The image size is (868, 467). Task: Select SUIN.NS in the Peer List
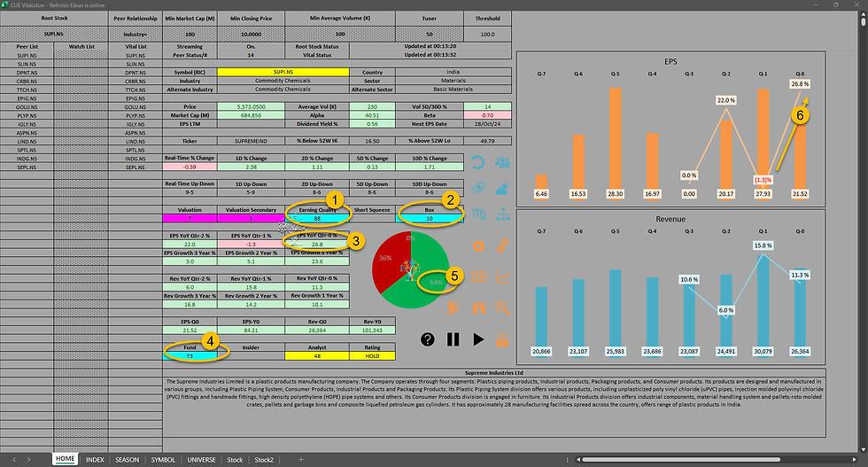click(x=27, y=65)
